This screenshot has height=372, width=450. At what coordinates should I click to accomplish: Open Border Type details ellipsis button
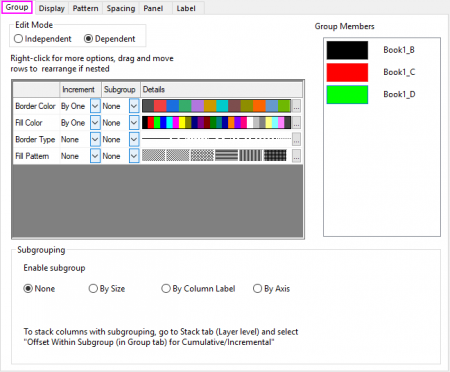[296, 139]
